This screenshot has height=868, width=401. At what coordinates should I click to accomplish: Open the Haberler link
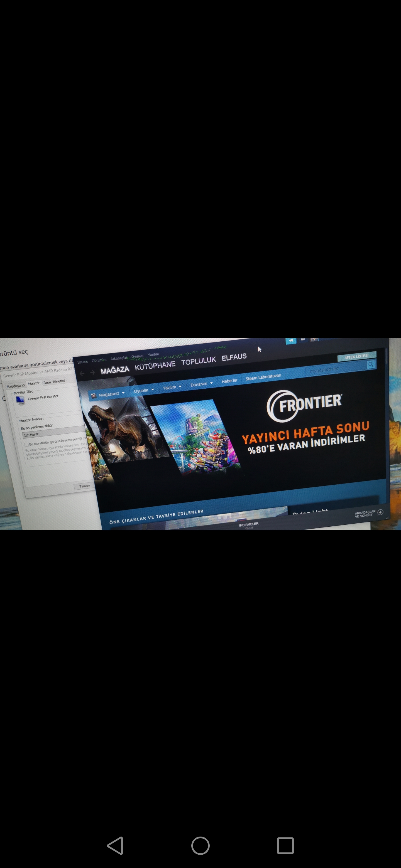(229, 380)
